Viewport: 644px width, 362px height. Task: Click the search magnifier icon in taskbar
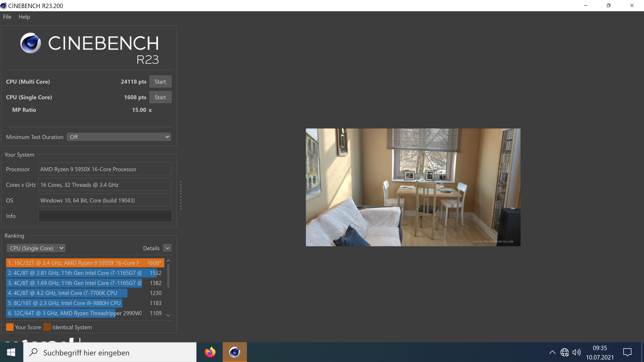coord(33,352)
